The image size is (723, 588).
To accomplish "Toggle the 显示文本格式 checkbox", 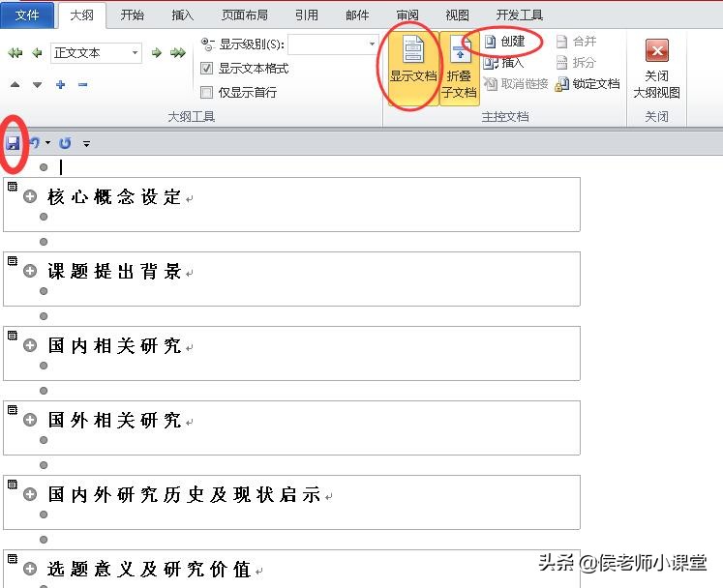I will coord(206,69).
